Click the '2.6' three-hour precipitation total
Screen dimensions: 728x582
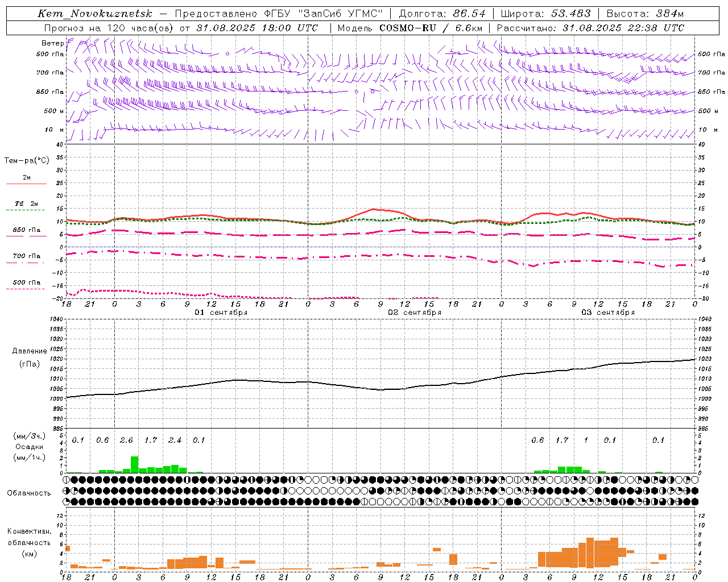click(126, 440)
